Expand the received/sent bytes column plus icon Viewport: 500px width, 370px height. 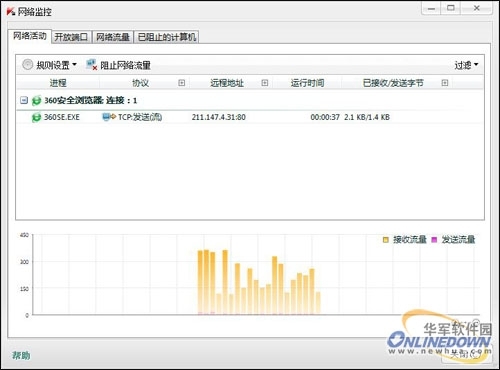point(445,83)
